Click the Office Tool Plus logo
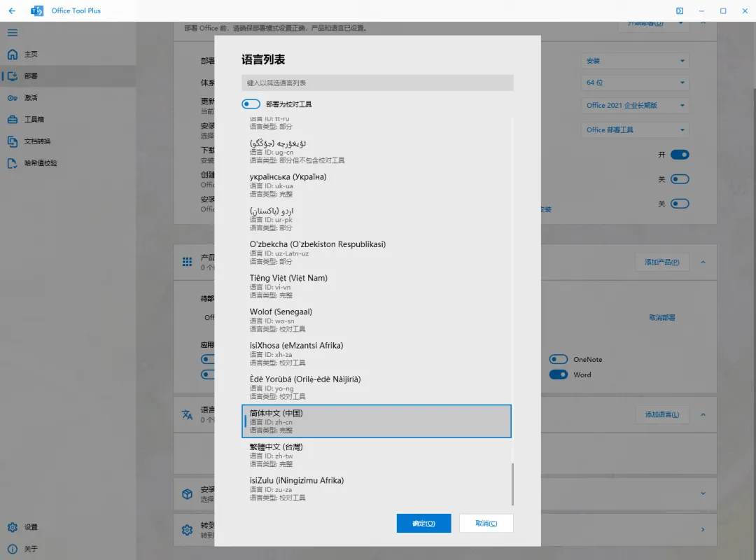756x560 pixels. point(37,10)
